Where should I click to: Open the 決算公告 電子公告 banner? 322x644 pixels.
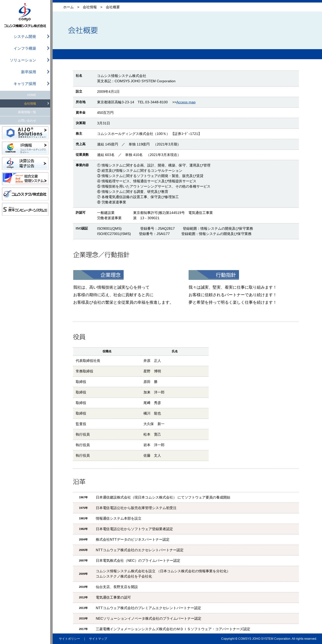coord(25,163)
